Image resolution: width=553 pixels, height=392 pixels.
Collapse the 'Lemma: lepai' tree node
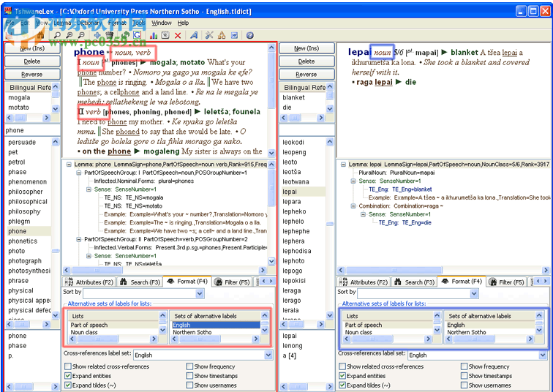tap(343, 165)
